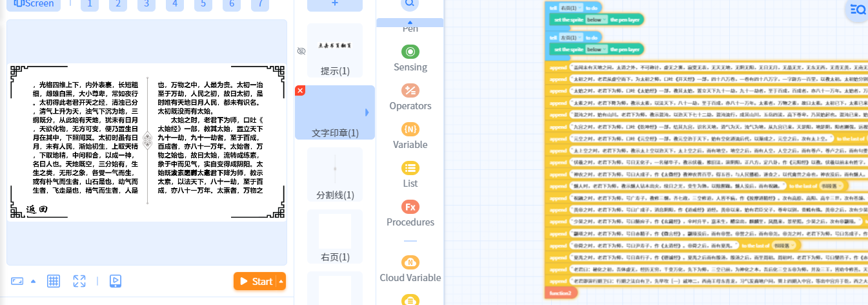Enter fullscreen stage mode
The width and height of the screenshot is (868, 305).
coord(79,281)
